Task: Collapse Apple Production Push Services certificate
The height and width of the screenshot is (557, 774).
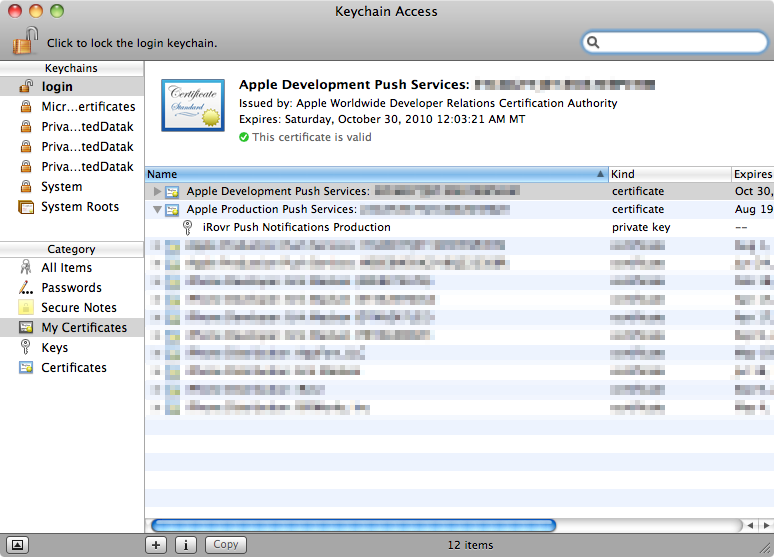Action: 157,209
